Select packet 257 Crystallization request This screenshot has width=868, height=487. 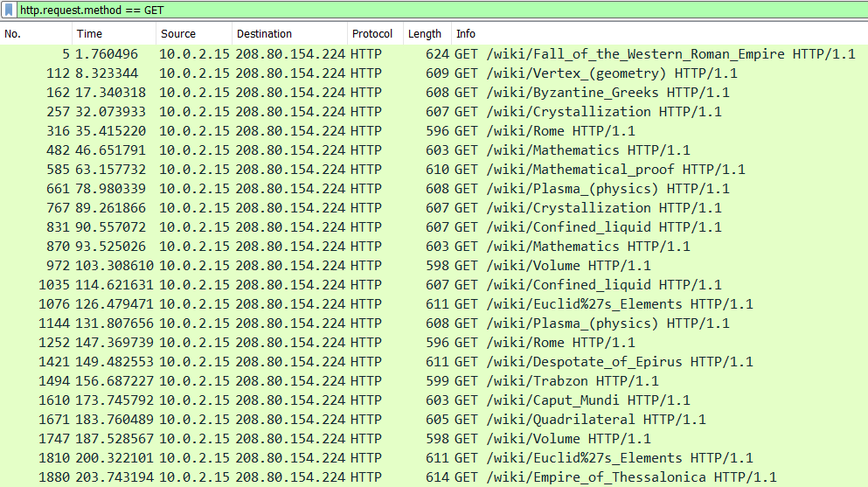click(434, 112)
